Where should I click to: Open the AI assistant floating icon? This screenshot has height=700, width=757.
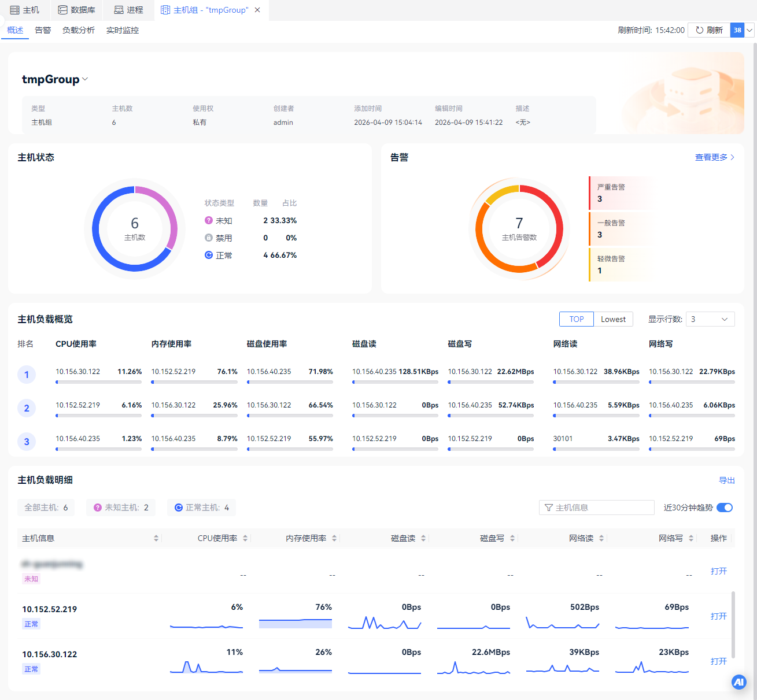pyautogui.click(x=738, y=682)
